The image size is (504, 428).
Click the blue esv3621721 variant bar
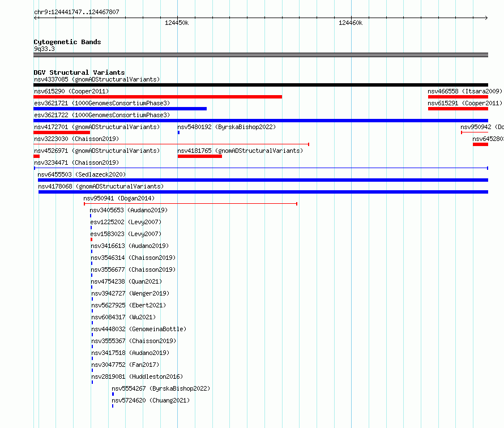pyautogui.click(x=120, y=109)
